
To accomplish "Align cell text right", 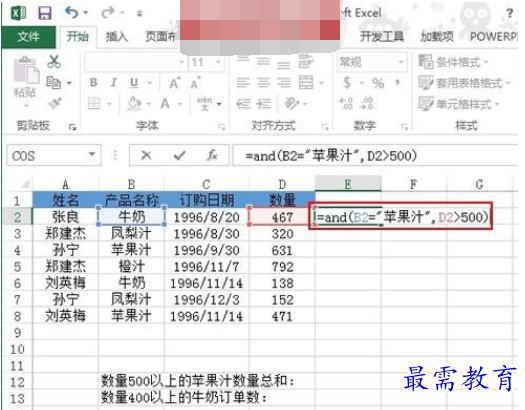I will (x=284, y=82).
